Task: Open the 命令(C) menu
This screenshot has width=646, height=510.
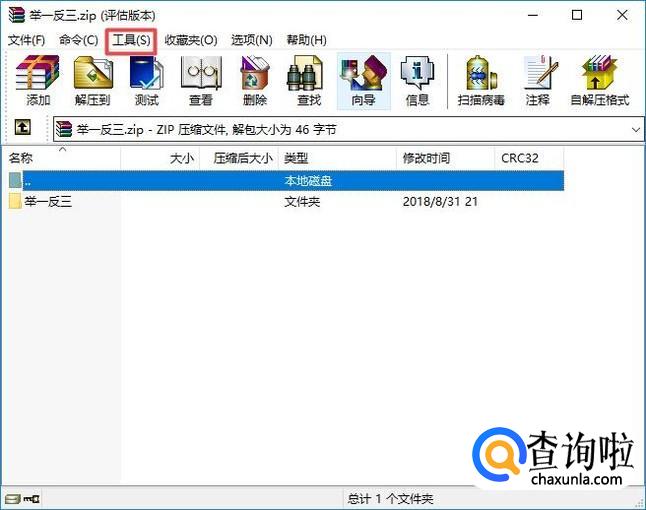Action: 78,40
